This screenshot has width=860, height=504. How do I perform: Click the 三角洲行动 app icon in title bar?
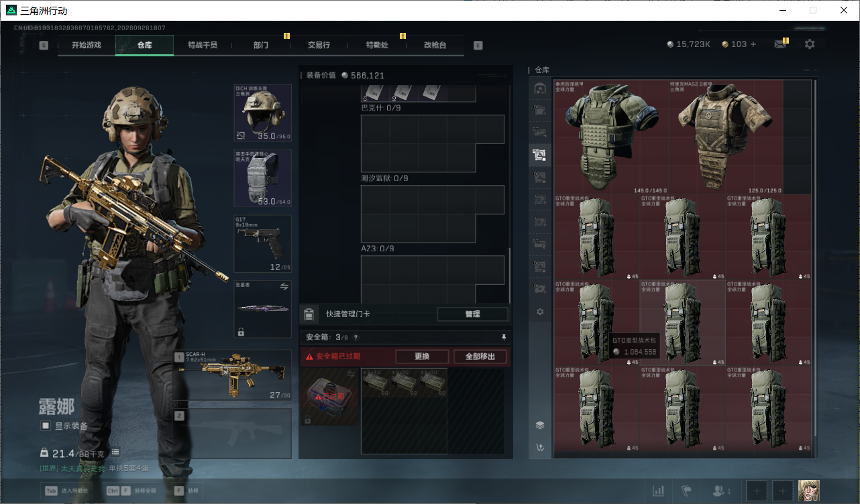[x=11, y=11]
